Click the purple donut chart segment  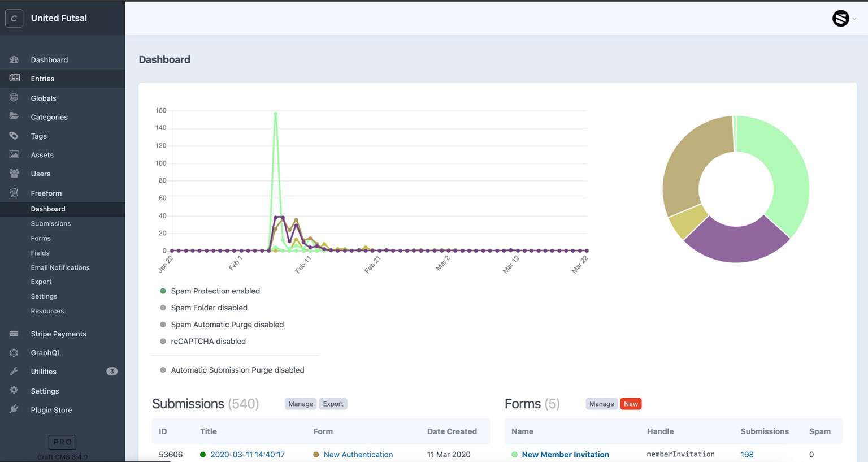tap(736, 244)
